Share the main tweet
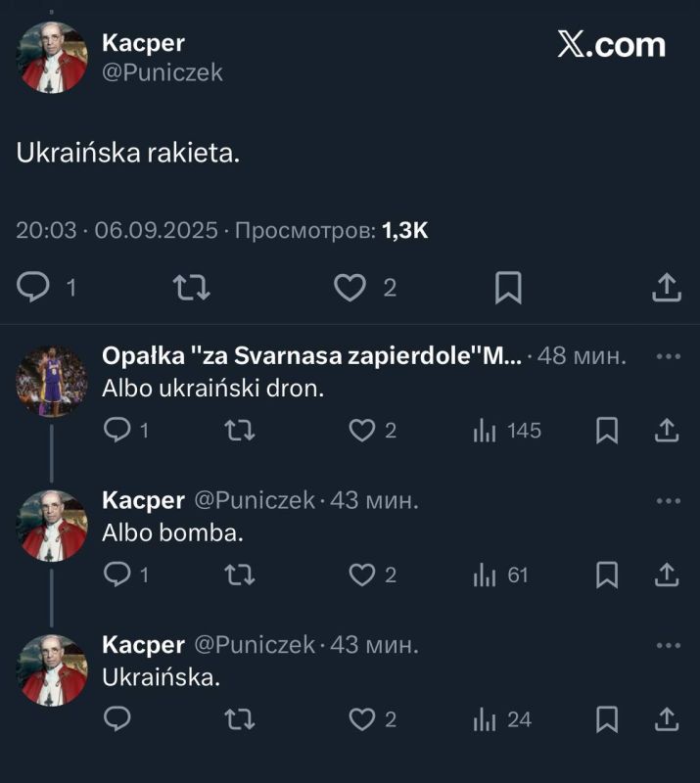The width and height of the screenshot is (700, 783). pos(668,287)
